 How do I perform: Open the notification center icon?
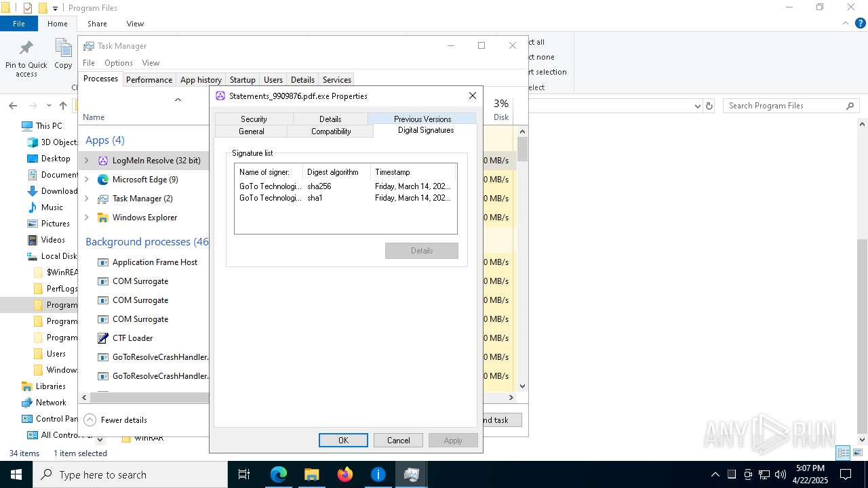point(846,474)
